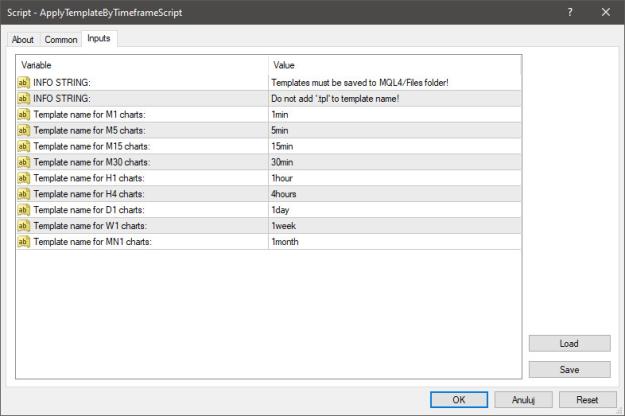This screenshot has width=625, height=416.
Task: Select the Inputs tab
Action: [x=99, y=38]
